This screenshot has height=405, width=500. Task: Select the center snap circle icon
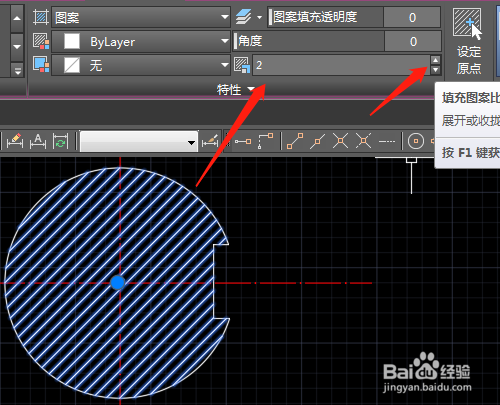tap(416, 141)
